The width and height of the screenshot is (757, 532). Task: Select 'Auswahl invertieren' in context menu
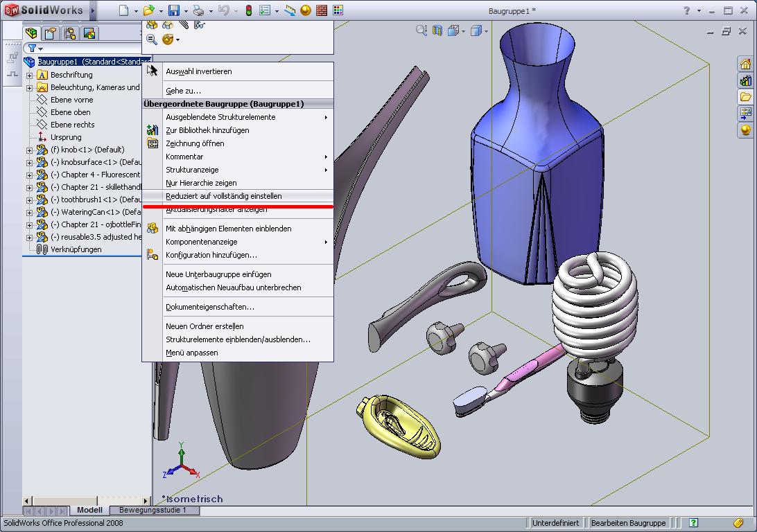click(x=198, y=71)
